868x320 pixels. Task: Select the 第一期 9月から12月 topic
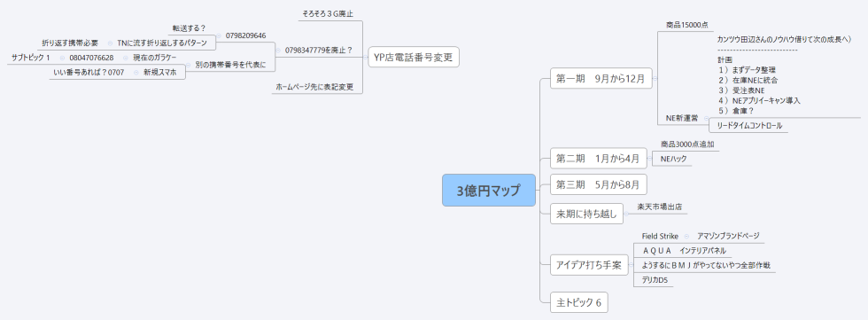pyautogui.click(x=601, y=79)
